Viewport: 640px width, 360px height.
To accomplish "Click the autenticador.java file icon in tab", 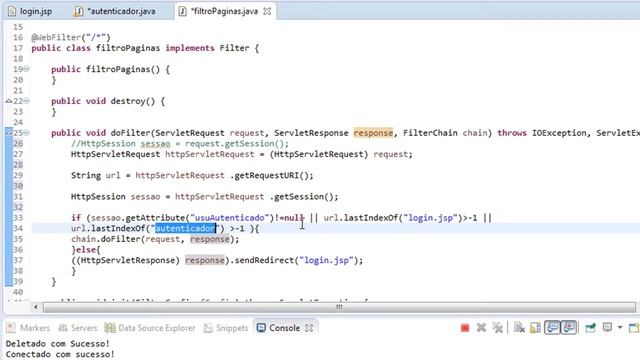I will click(78, 11).
